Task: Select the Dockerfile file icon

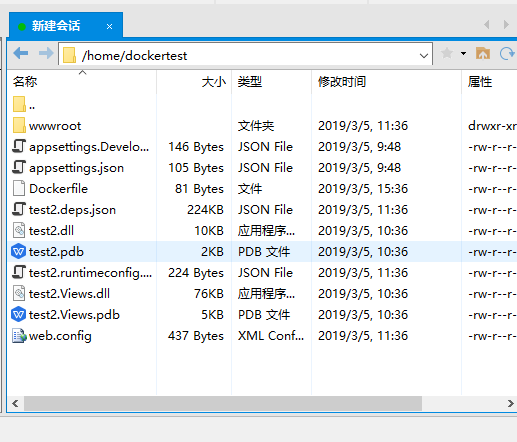Action: tap(19, 188)
